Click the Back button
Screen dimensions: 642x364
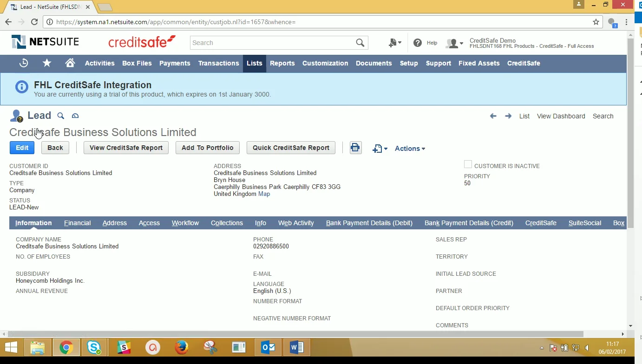tap(55, 148)
